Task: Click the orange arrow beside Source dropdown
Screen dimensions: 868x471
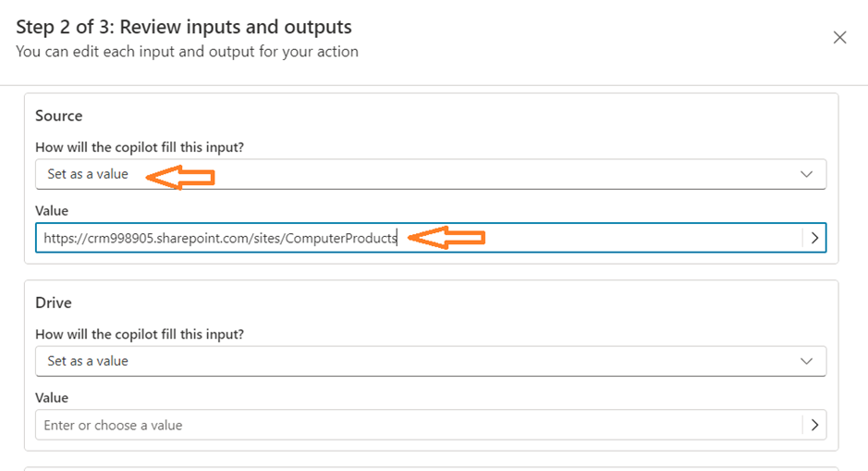Action: [181, 175]
